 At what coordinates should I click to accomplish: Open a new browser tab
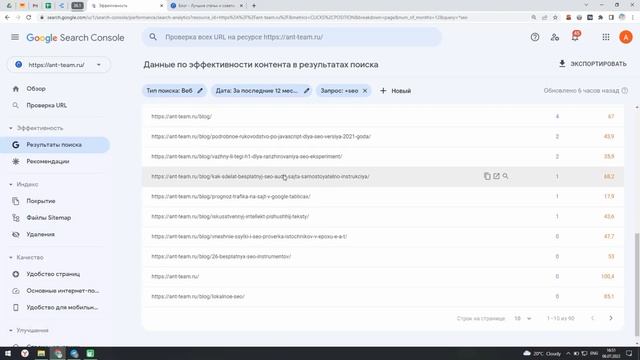pos(254,6)
